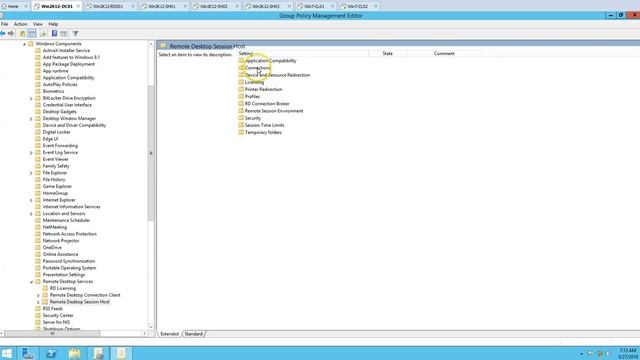Open the RD Connection Broker folder
The width and height of the screenshot is (640, 360).
coord(267,104)
